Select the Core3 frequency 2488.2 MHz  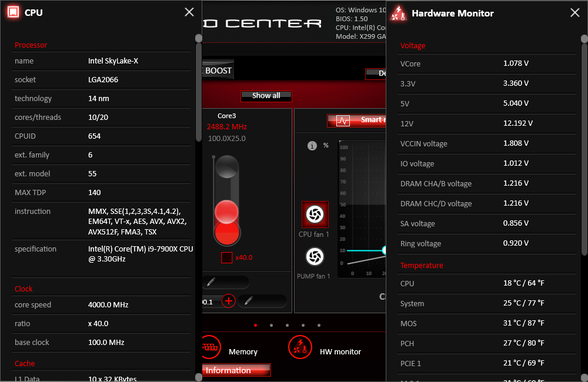(227, 127)
